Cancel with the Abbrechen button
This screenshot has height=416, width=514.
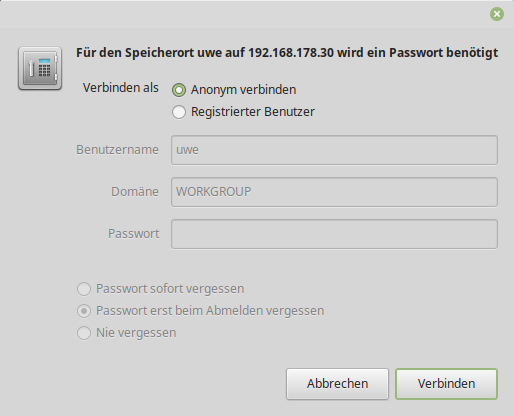[337, 384]
